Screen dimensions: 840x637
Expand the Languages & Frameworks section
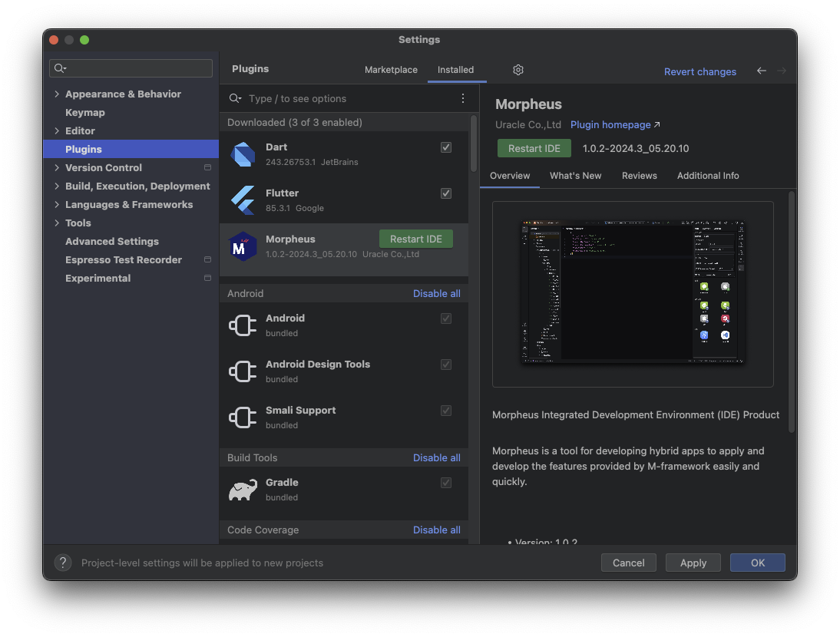57,204
